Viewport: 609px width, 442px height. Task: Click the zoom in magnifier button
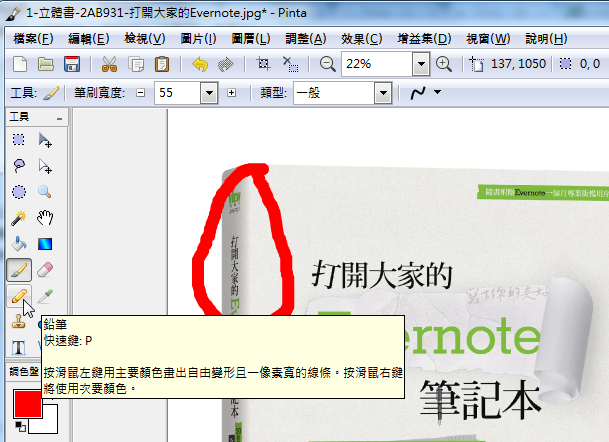click(444, 64)
